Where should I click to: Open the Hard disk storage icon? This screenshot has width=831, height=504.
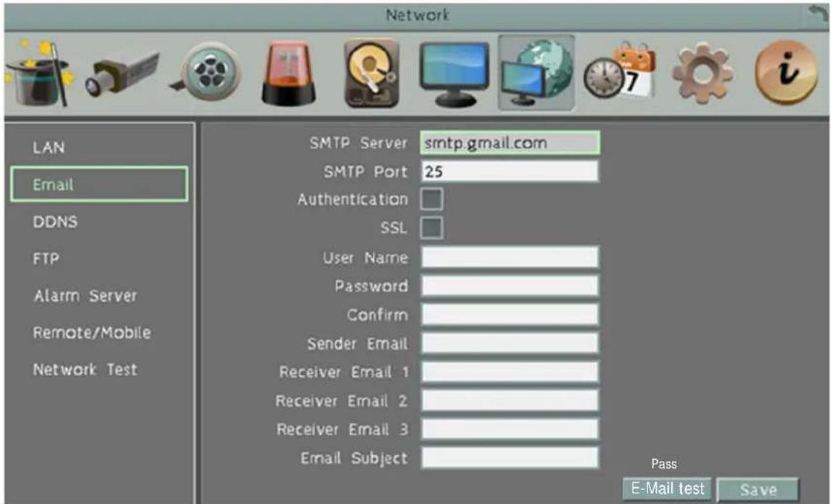point(371,73)
